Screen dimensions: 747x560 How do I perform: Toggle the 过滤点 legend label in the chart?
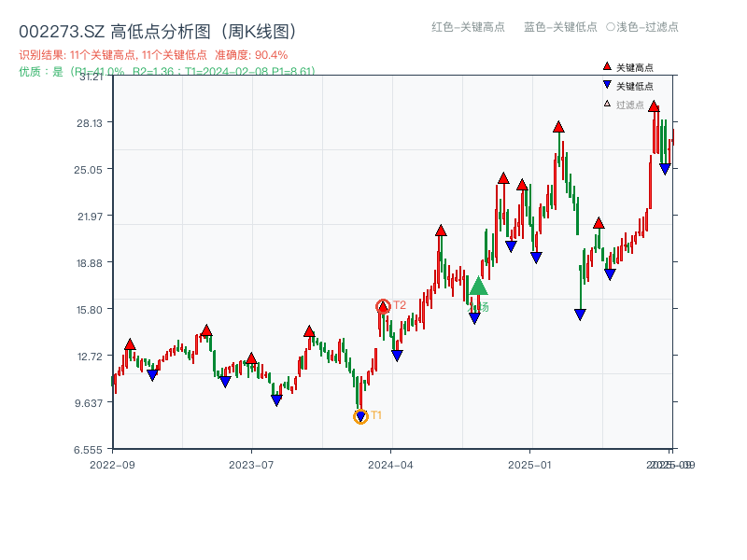629,105
